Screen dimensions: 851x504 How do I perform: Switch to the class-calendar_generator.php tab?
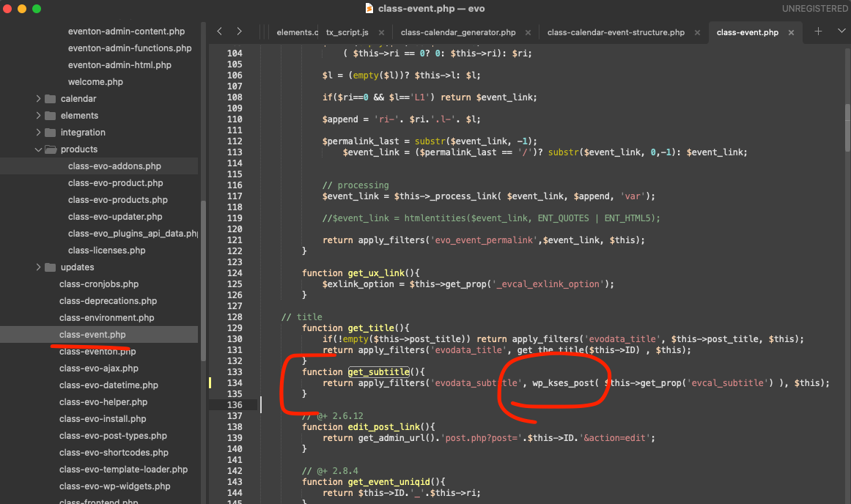[x=458, y=32]
